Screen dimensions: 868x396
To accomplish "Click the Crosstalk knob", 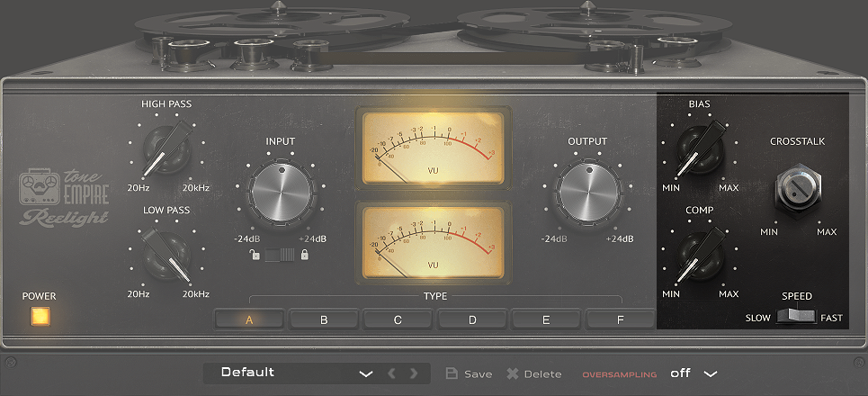I will [796, 189].
